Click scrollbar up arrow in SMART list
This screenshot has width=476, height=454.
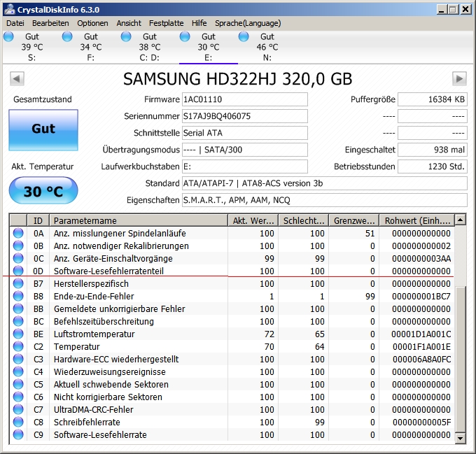pos(461,220)
